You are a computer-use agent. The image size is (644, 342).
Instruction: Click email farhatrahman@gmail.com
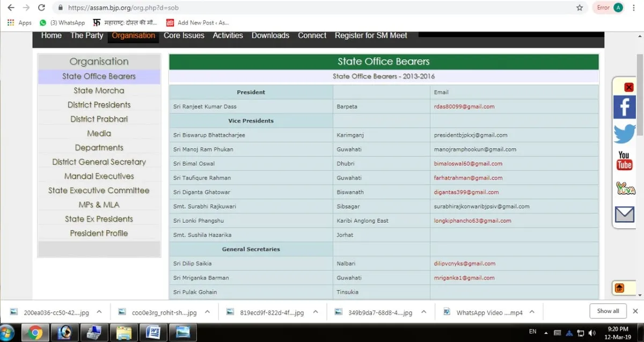point(468,178)
